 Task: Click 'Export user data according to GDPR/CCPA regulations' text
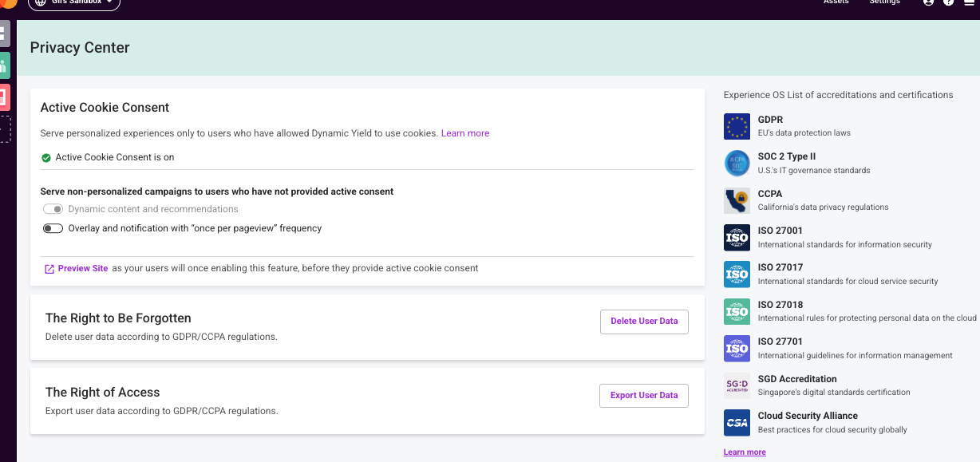tap(161, 412)
